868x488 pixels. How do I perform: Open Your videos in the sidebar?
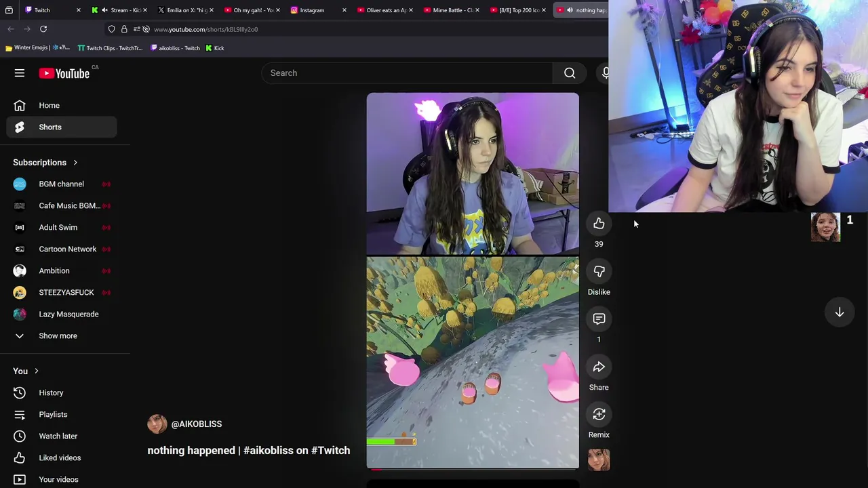pos(62,479)
